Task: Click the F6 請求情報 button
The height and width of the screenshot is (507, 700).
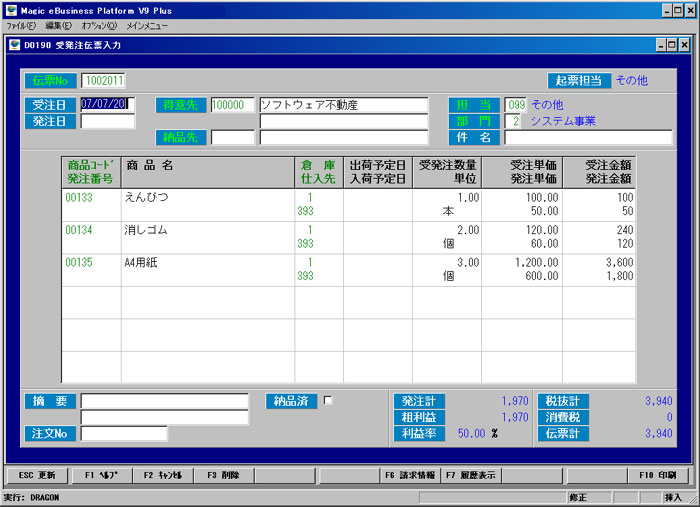Action: pos(410,475)
